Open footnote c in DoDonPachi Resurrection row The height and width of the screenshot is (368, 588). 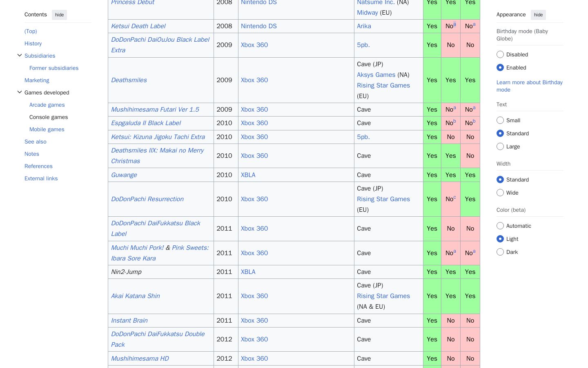tap(454, 197)
